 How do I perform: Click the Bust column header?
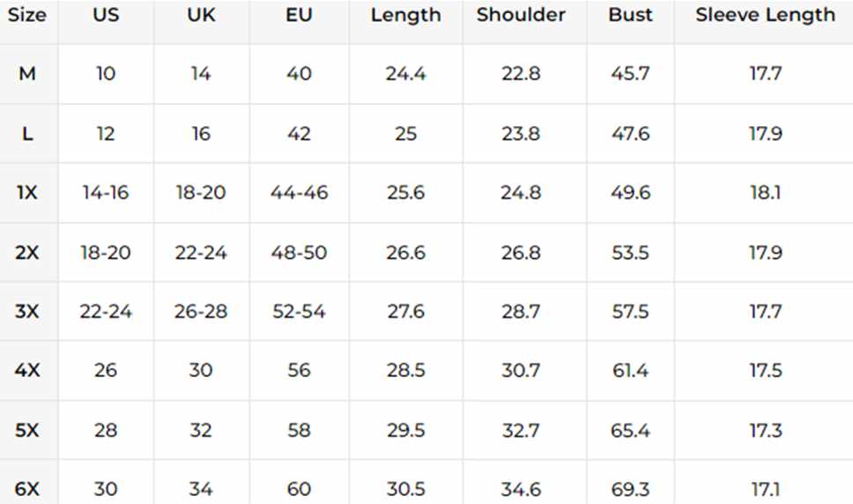(x=630, y=15)
